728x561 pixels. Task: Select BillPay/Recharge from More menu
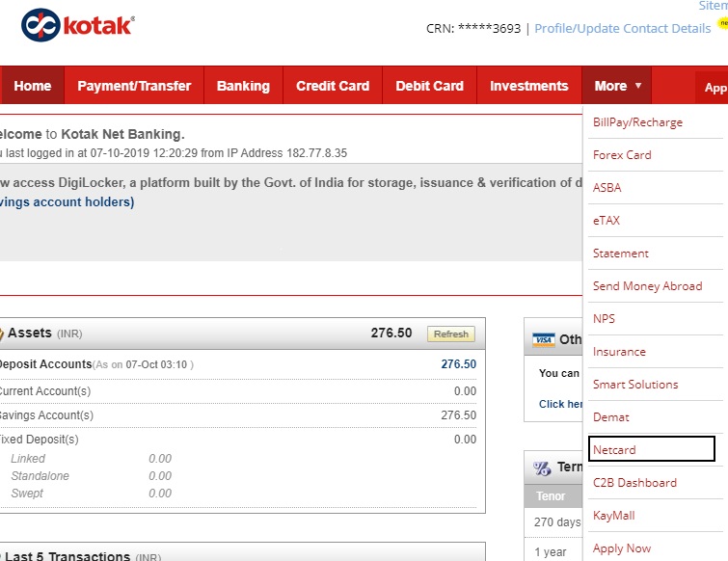pyautogui.click(x=637, y=122)
